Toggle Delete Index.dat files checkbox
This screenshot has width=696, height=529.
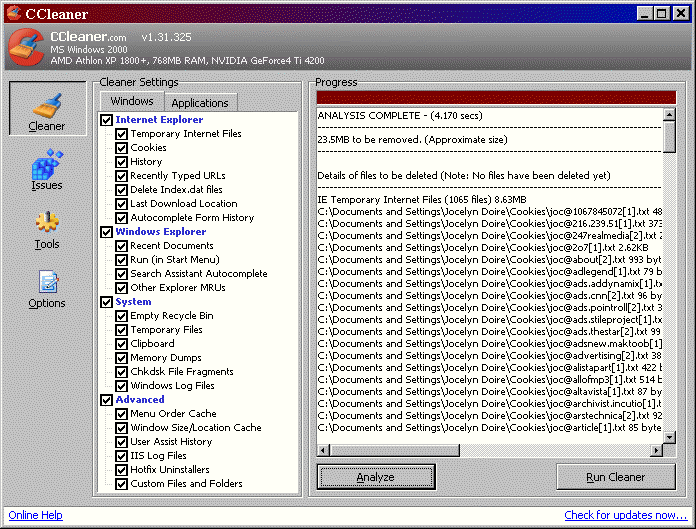click(121, 190)
